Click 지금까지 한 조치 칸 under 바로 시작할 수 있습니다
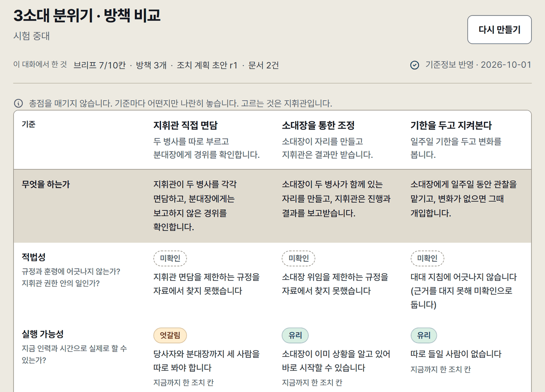Image resolution: width=545 pixels, height=392 pixels. click(x=312, y=383)
